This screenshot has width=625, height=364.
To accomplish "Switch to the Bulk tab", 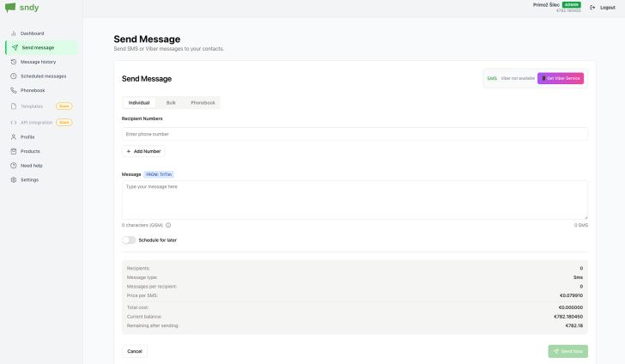I will (x=171, y=103).
